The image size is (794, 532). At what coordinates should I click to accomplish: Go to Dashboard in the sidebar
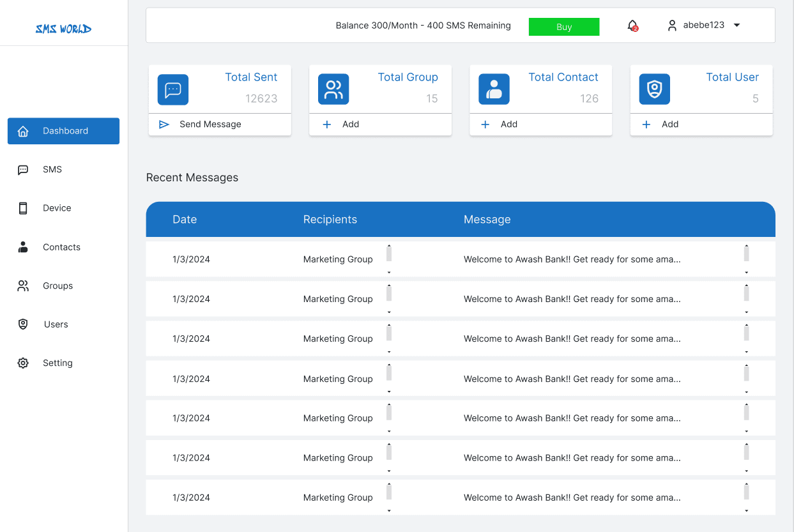click(63, 131)
